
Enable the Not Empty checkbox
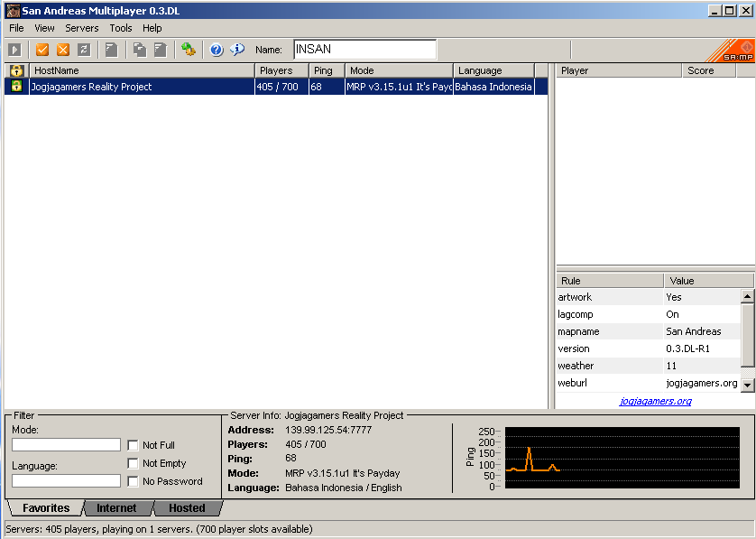pyautogui.click(x=134, y=463)
